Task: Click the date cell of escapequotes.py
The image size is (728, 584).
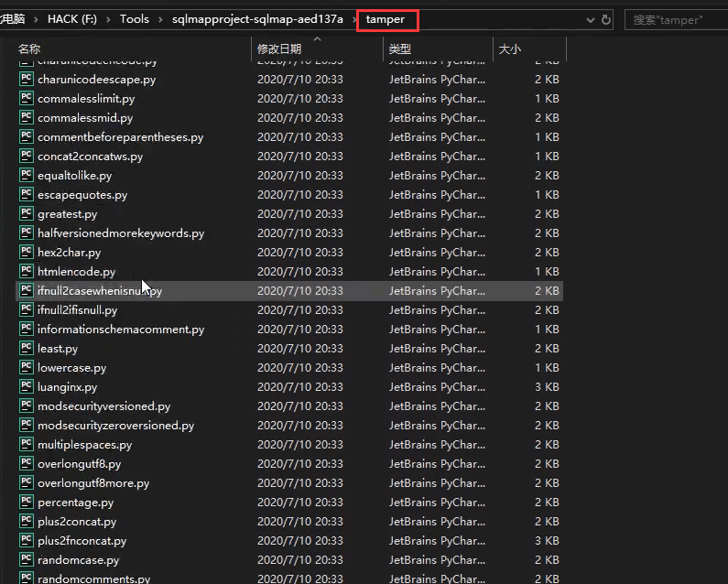Action: point(300,194)
